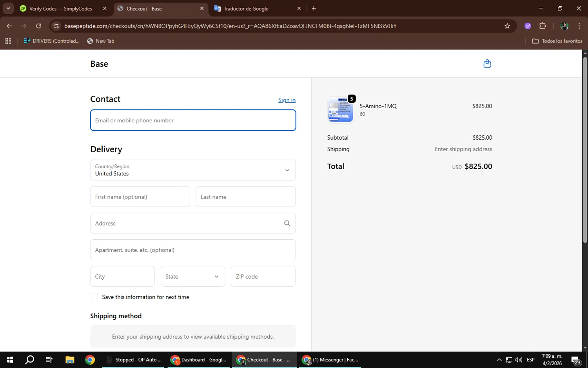Open Task View on the taskbar
Viewport: 588px width, 368px height.
tap(49, 360)
